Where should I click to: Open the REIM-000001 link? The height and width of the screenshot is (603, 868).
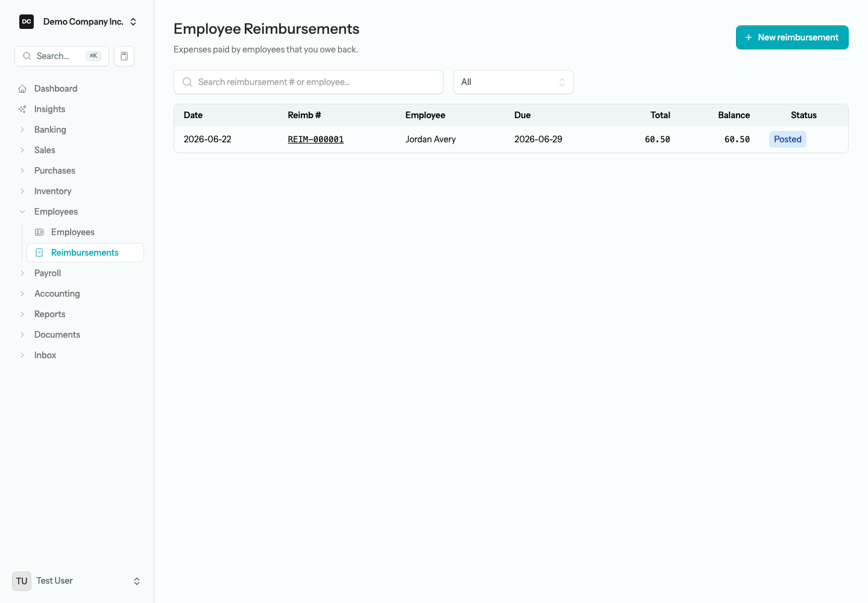(x=316, y=139)
